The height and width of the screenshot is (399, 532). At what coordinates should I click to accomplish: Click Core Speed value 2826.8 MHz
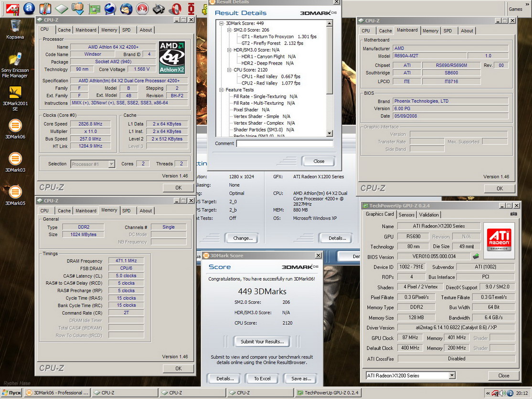tap(90, 124)
